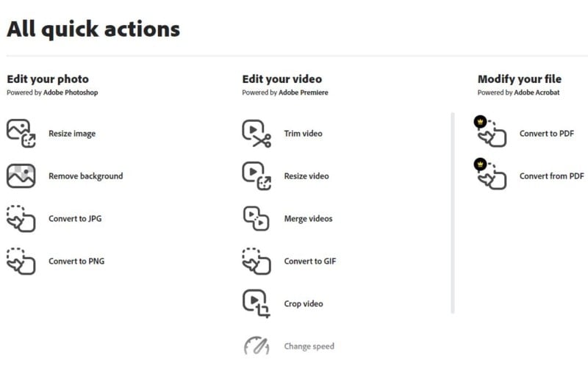Open the Change speed text link

(309, 346)
